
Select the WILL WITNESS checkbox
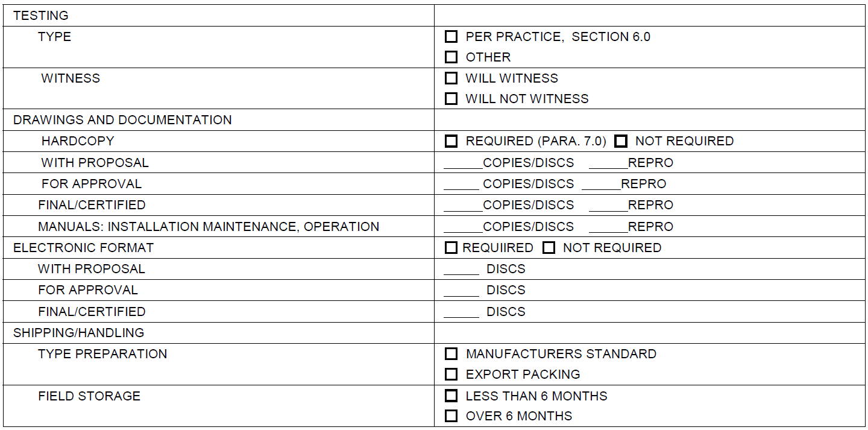(x=451, y=78)
